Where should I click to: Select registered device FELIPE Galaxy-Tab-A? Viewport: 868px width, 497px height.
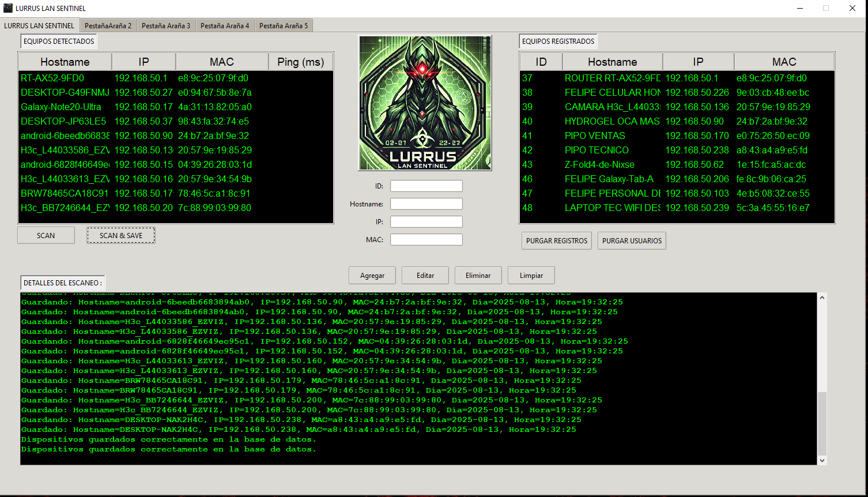pyautogui.click(x=677, y=179)
